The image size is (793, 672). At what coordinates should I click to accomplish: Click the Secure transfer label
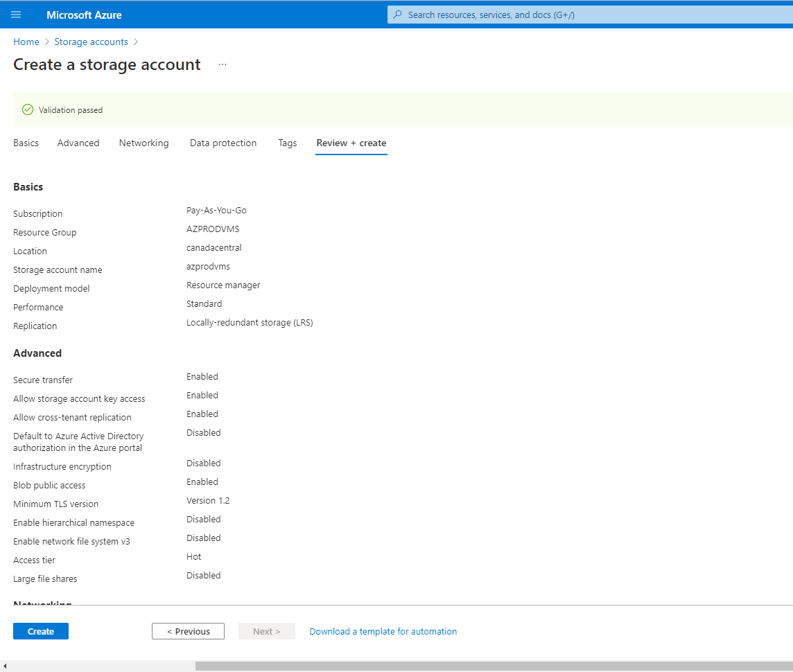(x=43, y=380)
